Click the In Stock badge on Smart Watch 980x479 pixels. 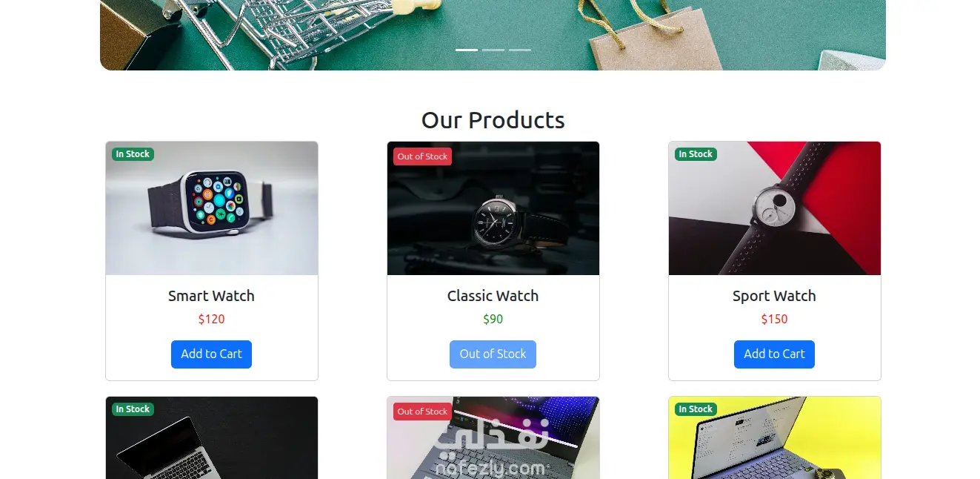coord(133,154)
